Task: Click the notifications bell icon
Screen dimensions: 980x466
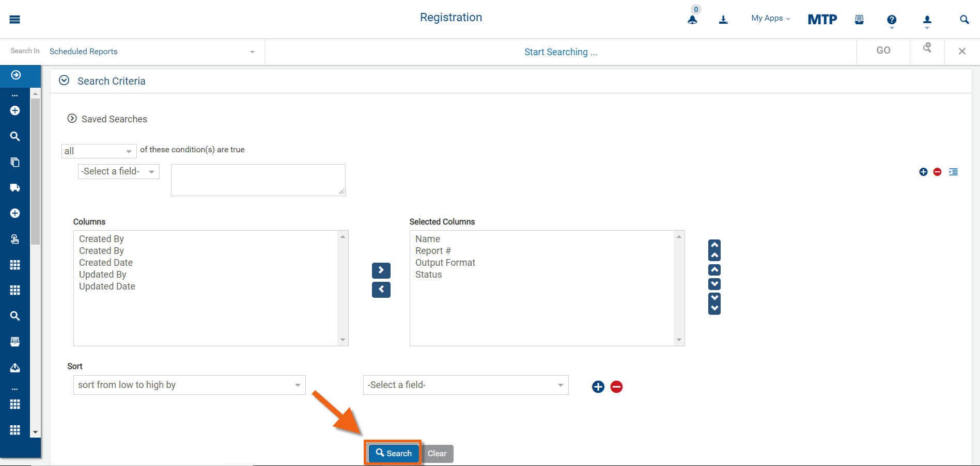Action: click(x=692, y=20)
